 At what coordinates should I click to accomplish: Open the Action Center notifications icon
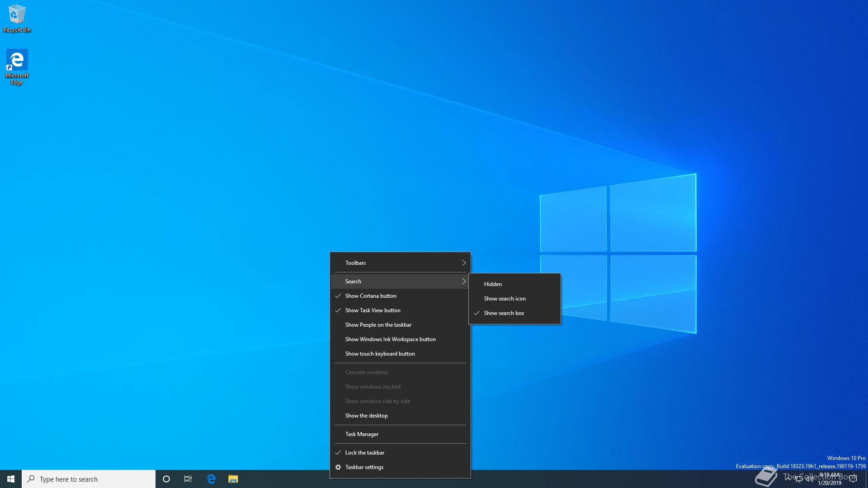(853, 479)
